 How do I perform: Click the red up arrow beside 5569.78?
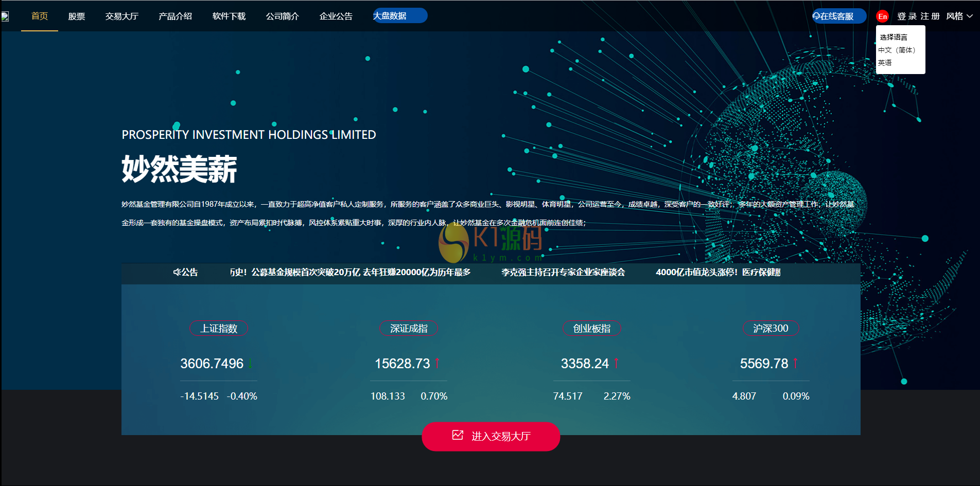pyautogui.click(x=795, y=364)
